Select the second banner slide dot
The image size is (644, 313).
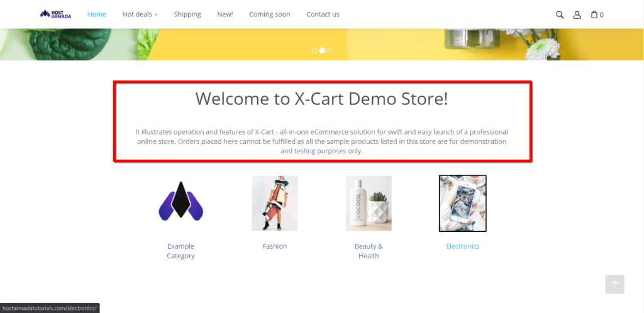[322, 50]
